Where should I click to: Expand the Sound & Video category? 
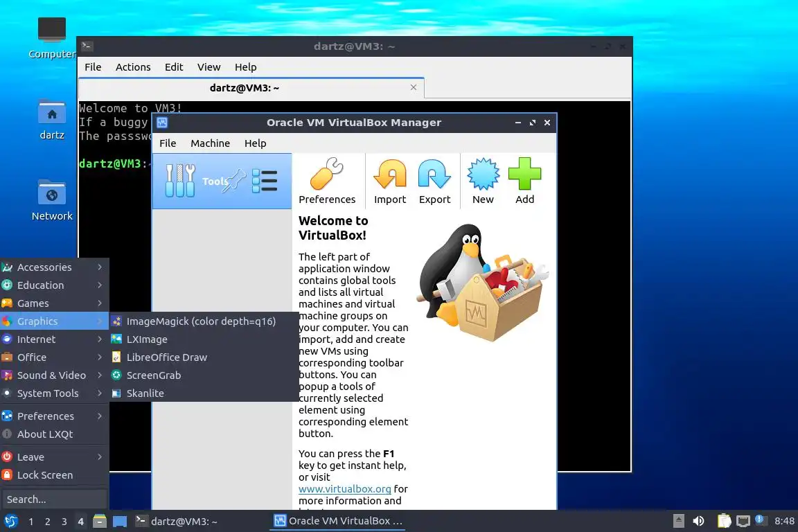[x=55, y=375]
